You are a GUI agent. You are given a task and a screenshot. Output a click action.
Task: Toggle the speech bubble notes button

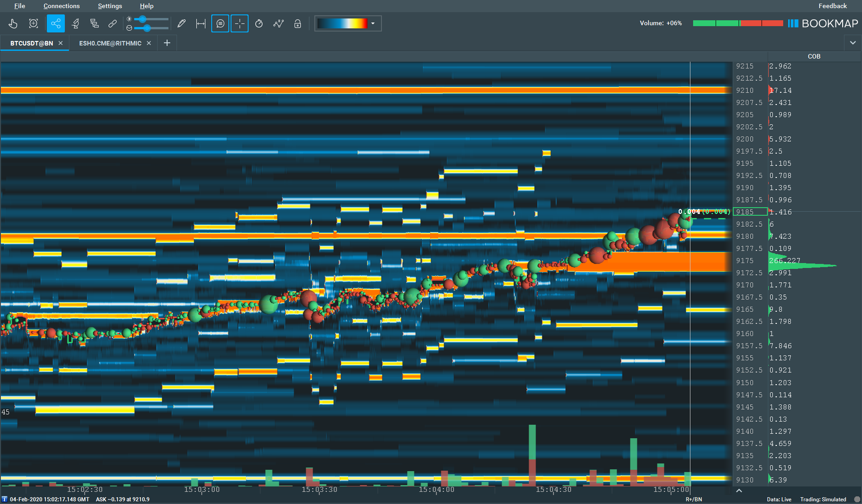pos(220,23)
